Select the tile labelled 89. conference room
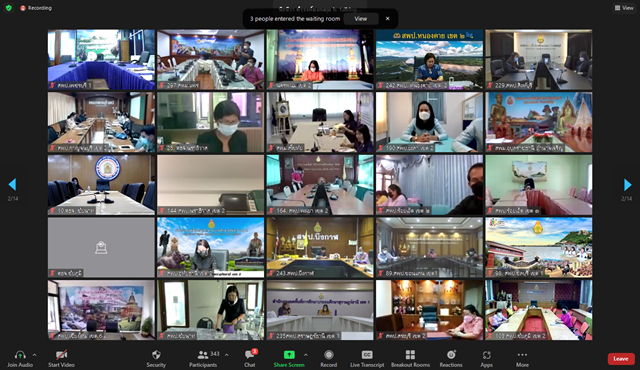 pyautogui.click(x=429, y=247)
